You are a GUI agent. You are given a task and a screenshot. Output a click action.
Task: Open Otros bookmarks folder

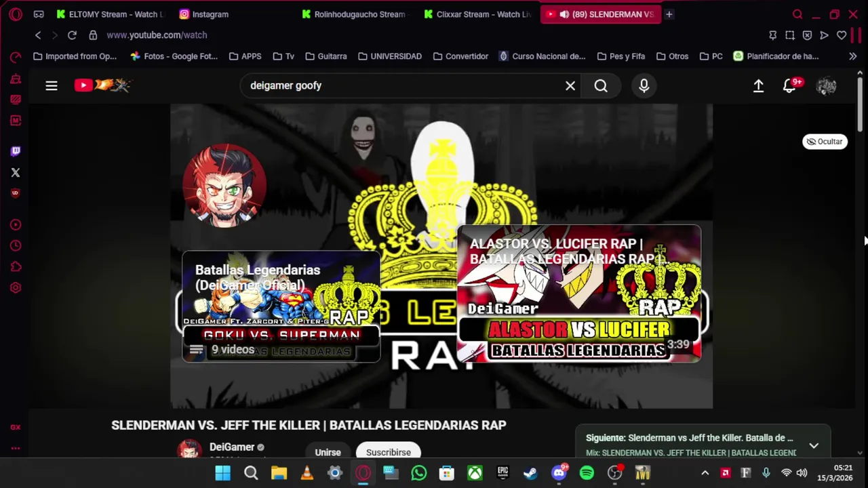point(671,56)
